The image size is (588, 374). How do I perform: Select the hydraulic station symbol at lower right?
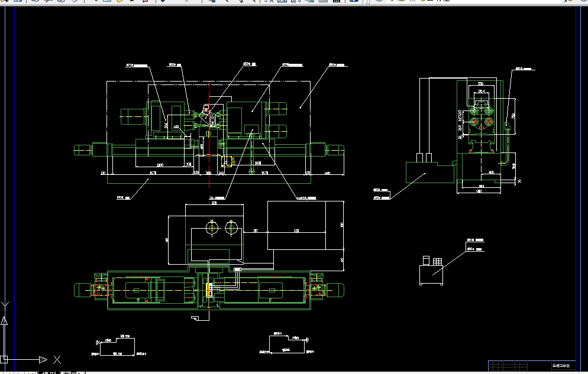click(x=431, y=271)
